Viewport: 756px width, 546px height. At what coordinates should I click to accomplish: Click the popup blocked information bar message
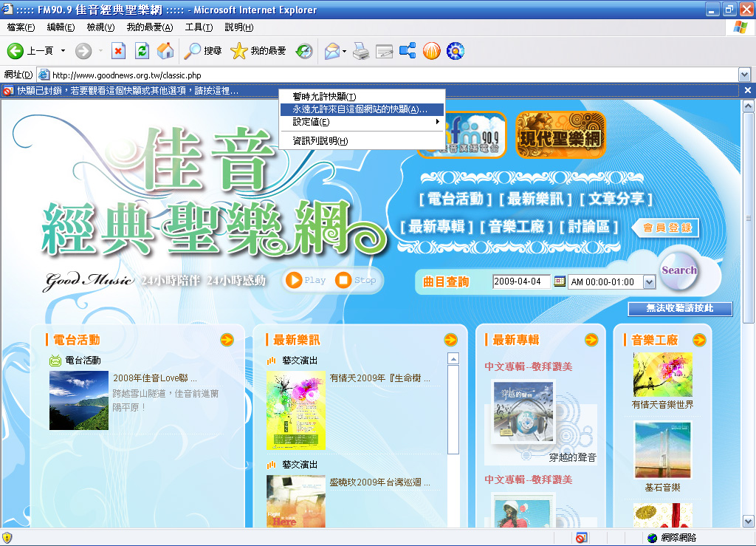[128, 90]
